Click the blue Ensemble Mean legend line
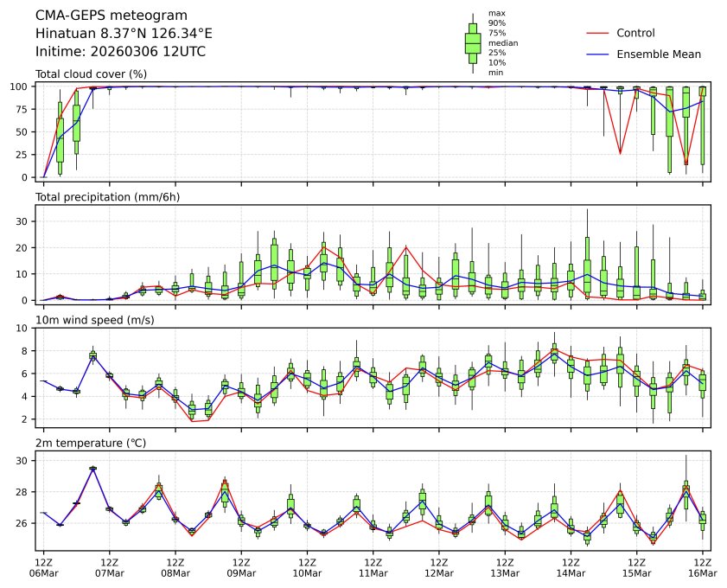The height and width of the screenshot is (588, 727). pos(598,54)
